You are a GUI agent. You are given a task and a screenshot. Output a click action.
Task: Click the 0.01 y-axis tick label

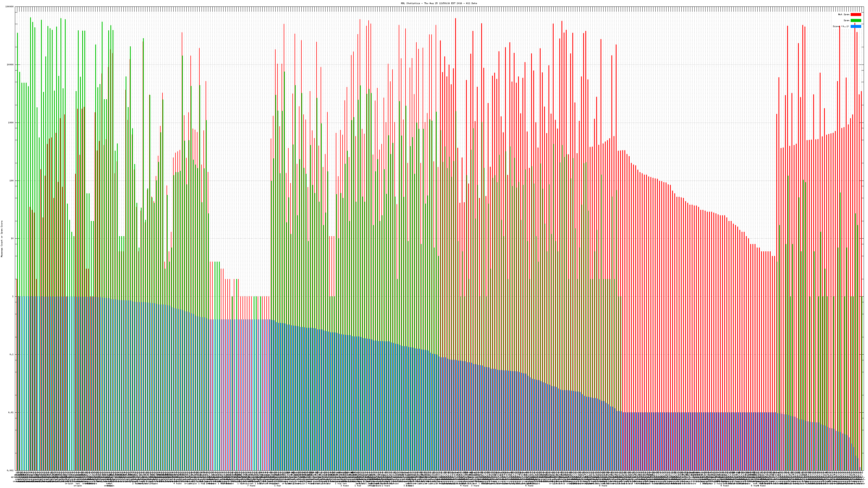11,412
